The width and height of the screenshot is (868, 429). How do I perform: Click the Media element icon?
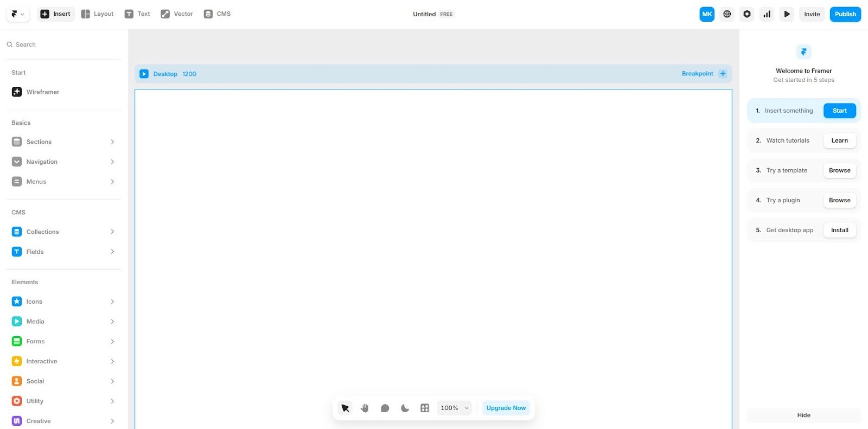click(17, 322)
